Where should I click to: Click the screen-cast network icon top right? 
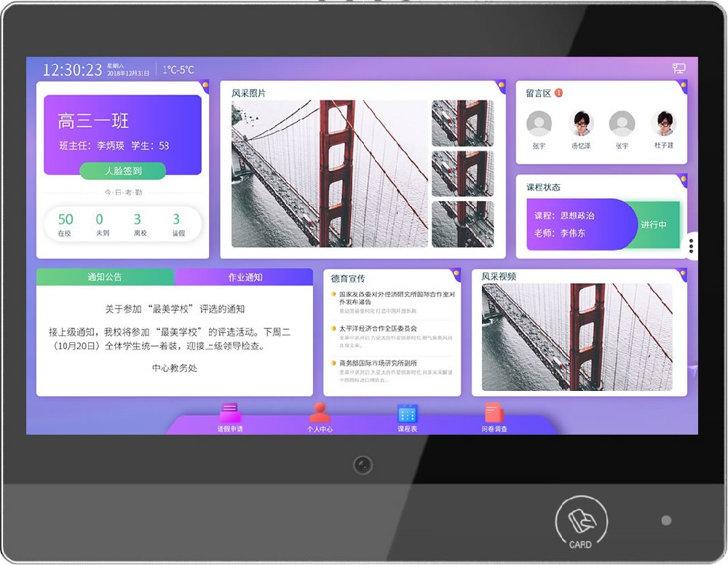[680, 67]
